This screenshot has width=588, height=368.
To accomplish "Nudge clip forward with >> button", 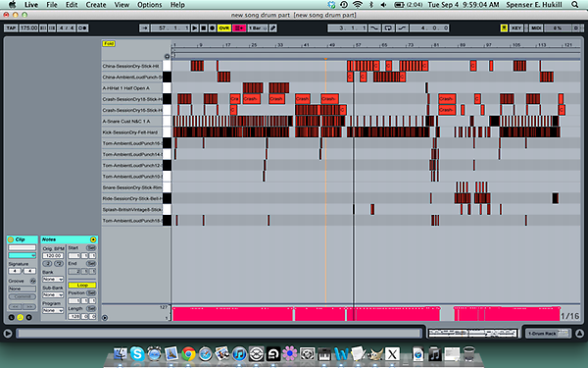I will [x=29, y=307].
